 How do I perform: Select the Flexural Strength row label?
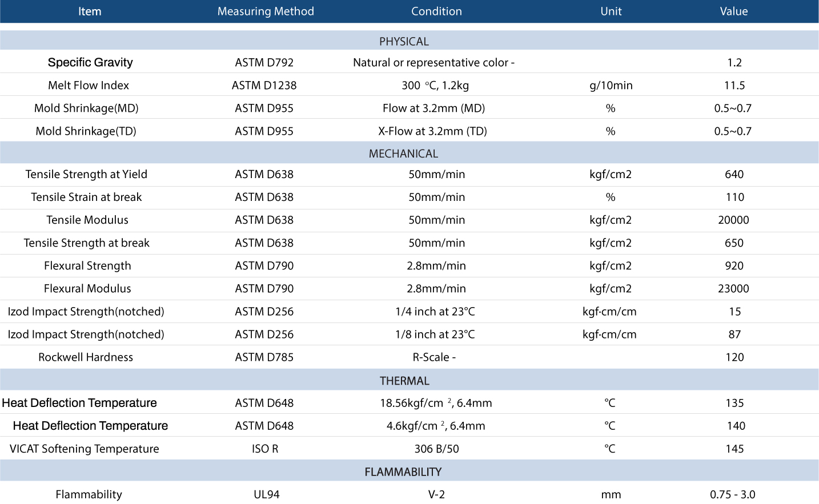pyautogui.click(x=87, y=265)
